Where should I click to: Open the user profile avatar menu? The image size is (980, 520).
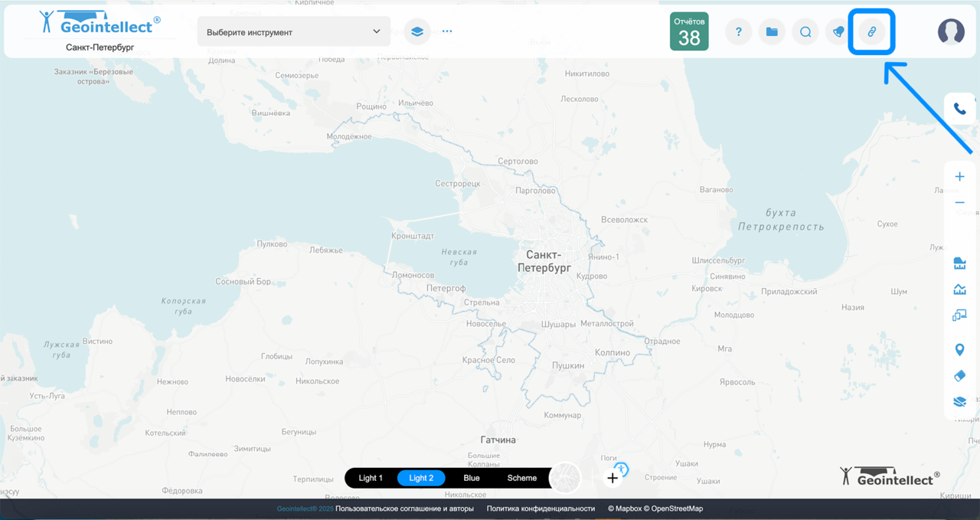pos(951,32)
